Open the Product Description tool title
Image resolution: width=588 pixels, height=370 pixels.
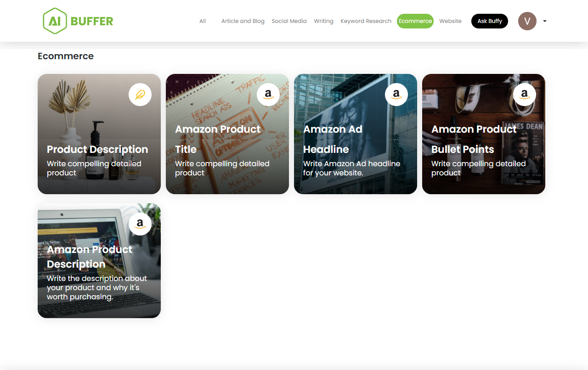point(97,149)
